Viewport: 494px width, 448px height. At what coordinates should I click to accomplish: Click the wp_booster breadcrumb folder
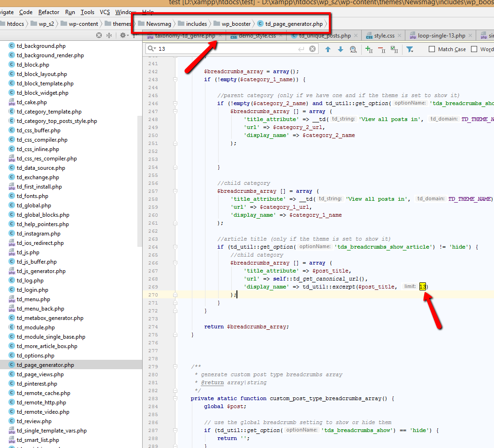[232, 24]
